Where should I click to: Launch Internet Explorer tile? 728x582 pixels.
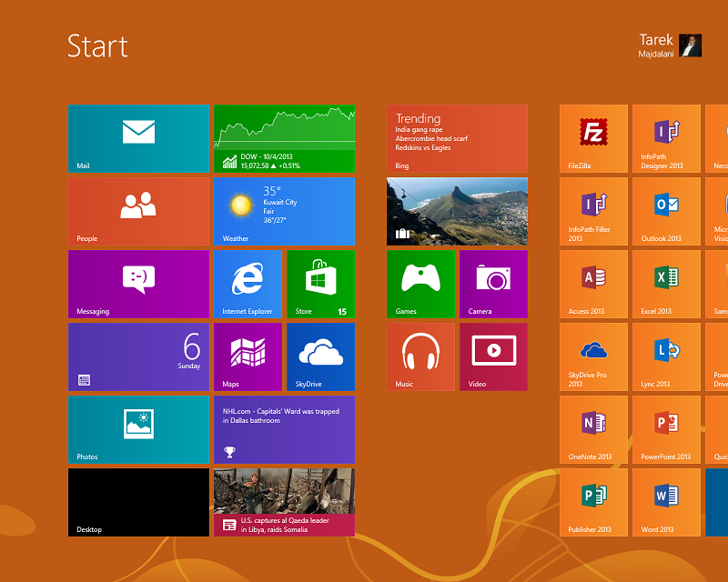(248, 284)
